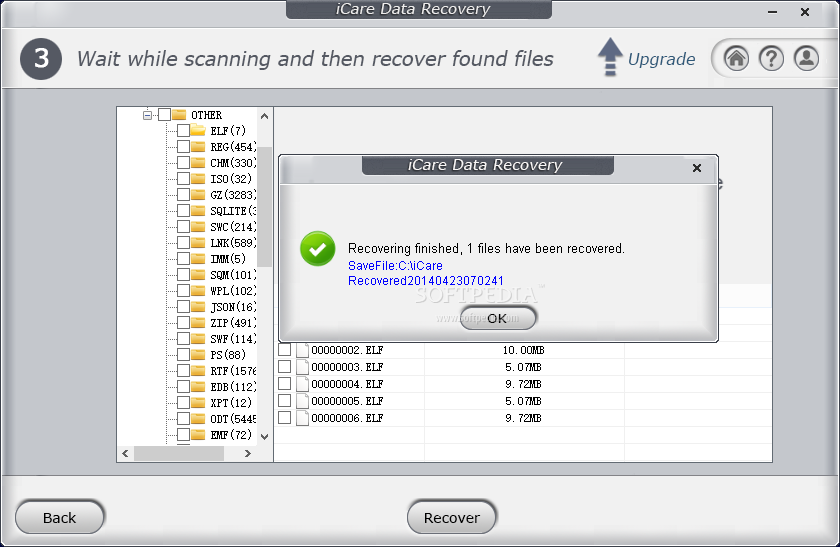Click the tree scroll down arrow
Viewport: 840px width, 547px height.
click(x=265, y=437)
